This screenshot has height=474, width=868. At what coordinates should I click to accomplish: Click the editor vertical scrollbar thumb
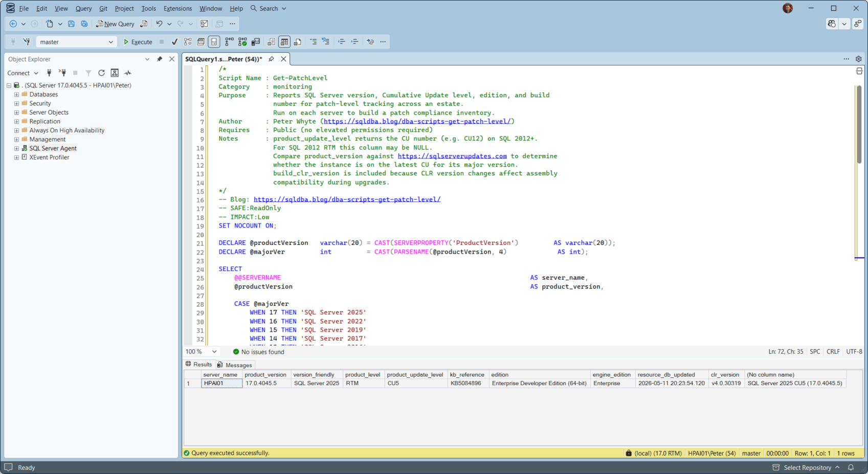tap(859, 124)
